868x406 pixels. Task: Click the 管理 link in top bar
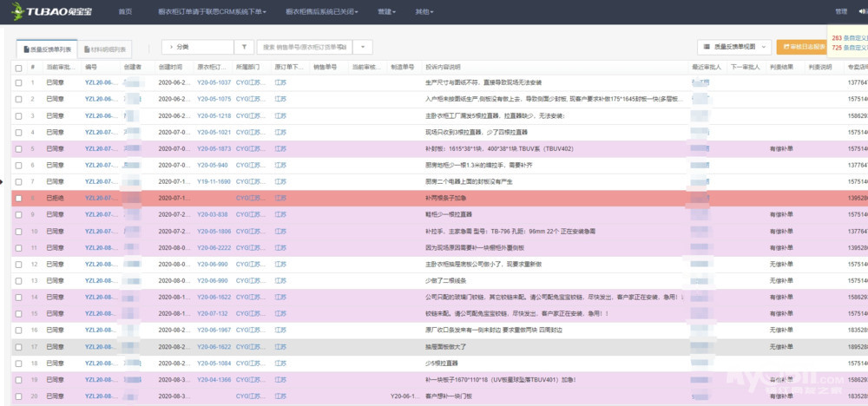(x=840, y=11)
